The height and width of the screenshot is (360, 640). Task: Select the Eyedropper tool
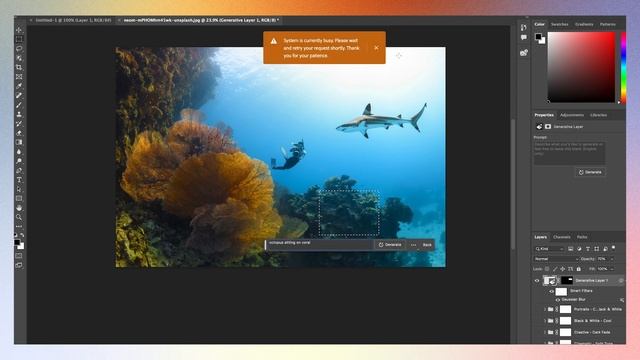point(19,86)
